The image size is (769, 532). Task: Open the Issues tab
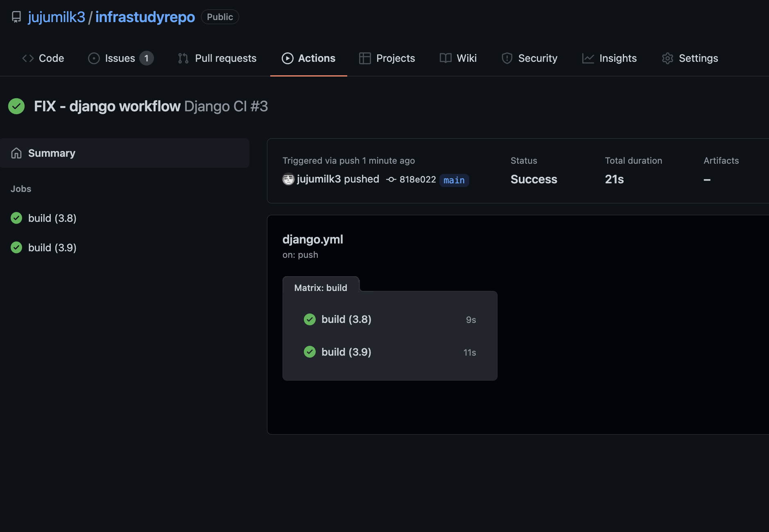121,58
